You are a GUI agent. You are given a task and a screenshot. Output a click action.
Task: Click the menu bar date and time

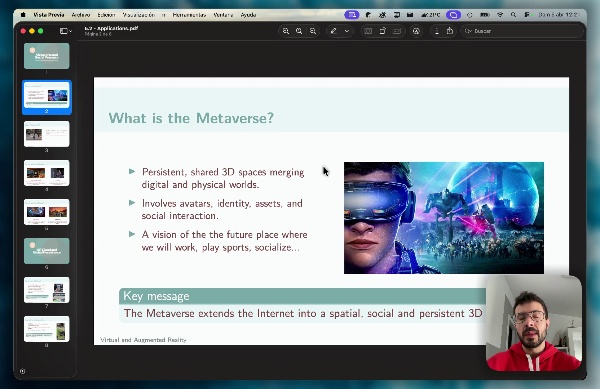click(x=558, y=15)
